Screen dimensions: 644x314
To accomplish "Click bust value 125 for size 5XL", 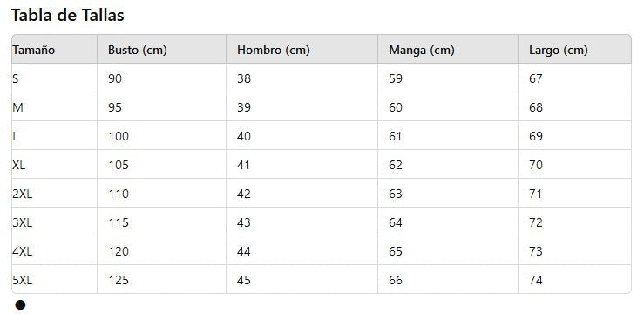I will point(119,280).
